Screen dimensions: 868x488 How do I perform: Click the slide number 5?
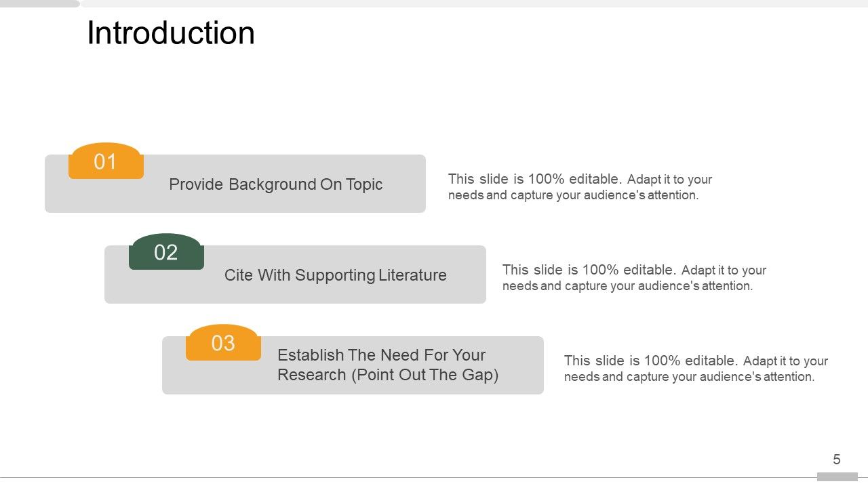(836, 460)
